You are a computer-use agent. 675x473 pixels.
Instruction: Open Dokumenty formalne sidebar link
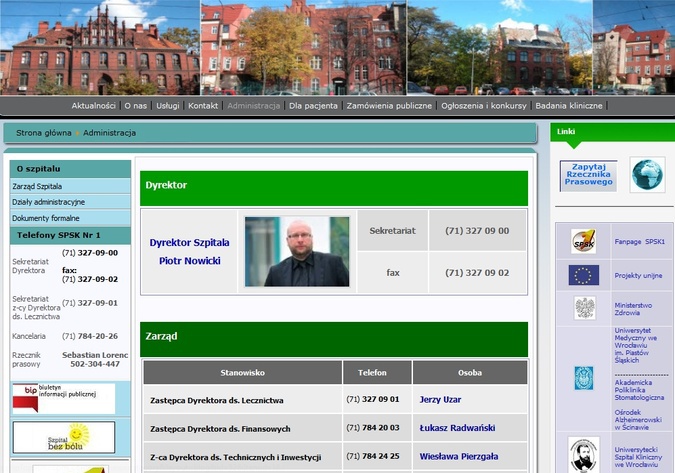pos(70,218)
